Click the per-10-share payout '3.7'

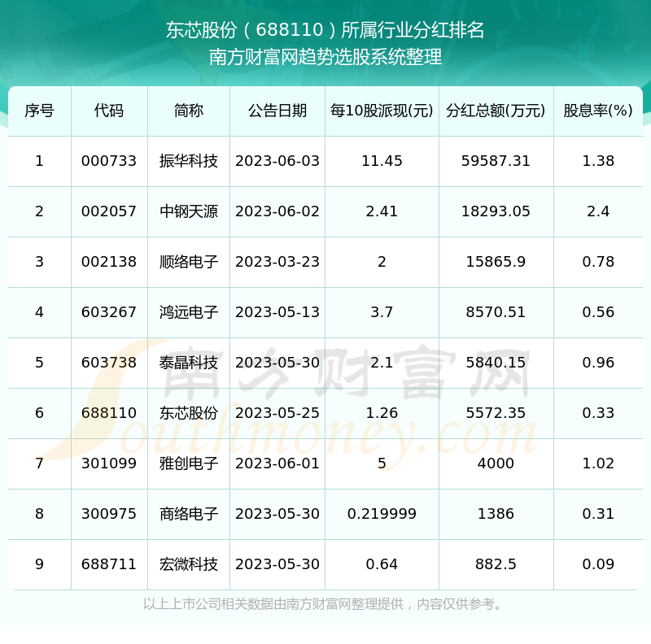tap(382, 312)
